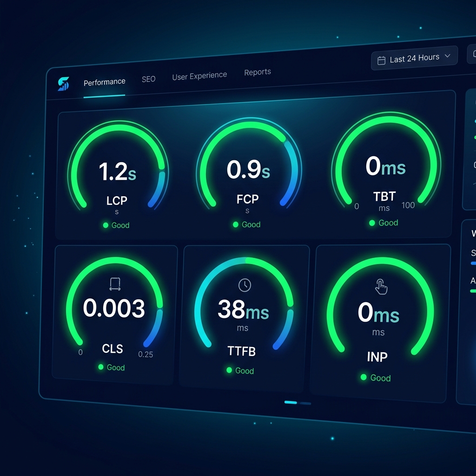Click the Good status under LCP
This screenshot has height=476, width=476.
116,225
